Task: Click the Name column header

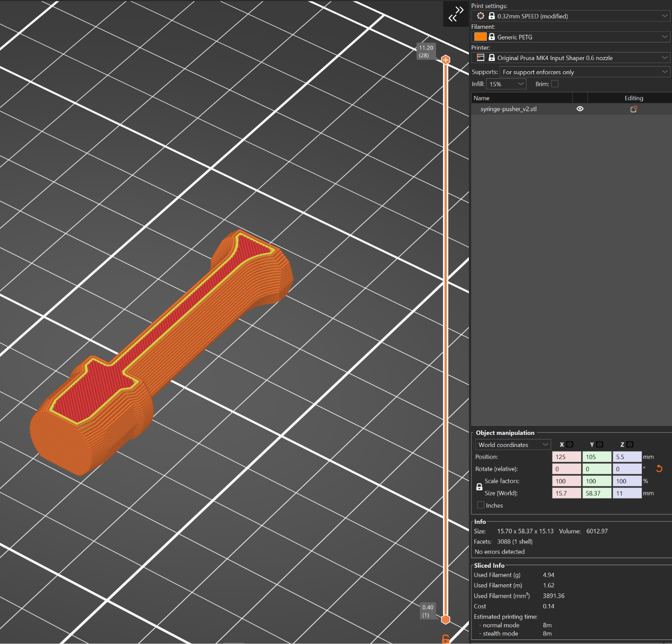Action: tap(521, 98)
